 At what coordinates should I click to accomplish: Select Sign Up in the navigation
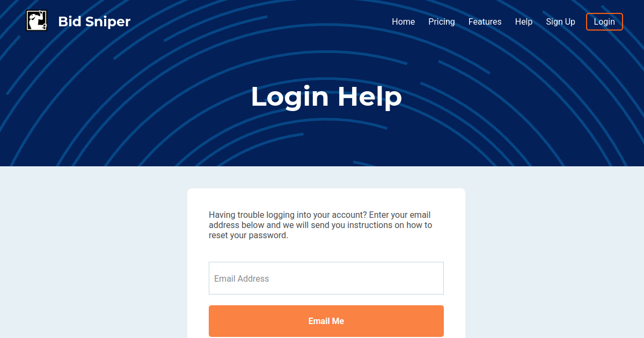point(560,21)
